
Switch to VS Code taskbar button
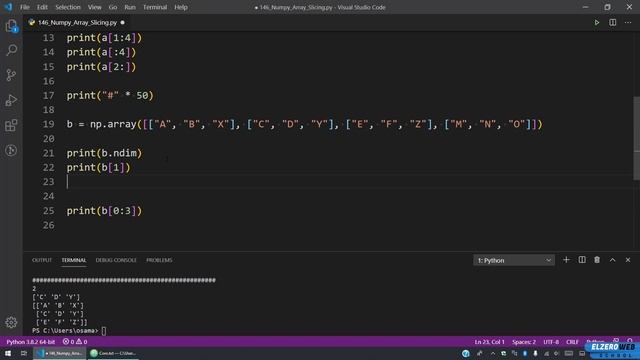tap(60, 353)
